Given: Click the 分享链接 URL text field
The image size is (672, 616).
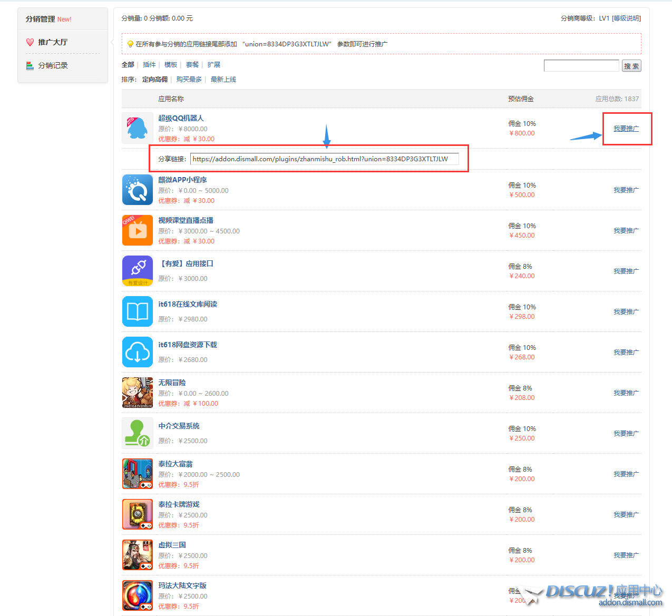Looking at the screenshot, I should click(324, 159).
